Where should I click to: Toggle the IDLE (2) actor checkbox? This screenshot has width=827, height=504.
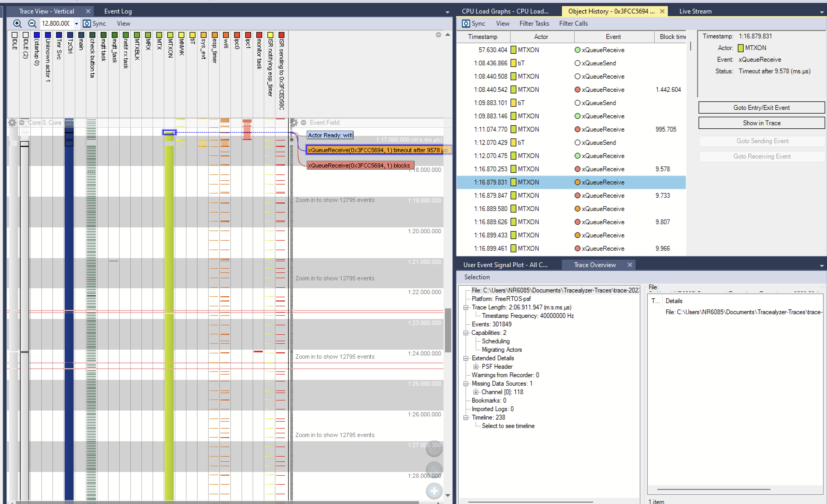25,35
